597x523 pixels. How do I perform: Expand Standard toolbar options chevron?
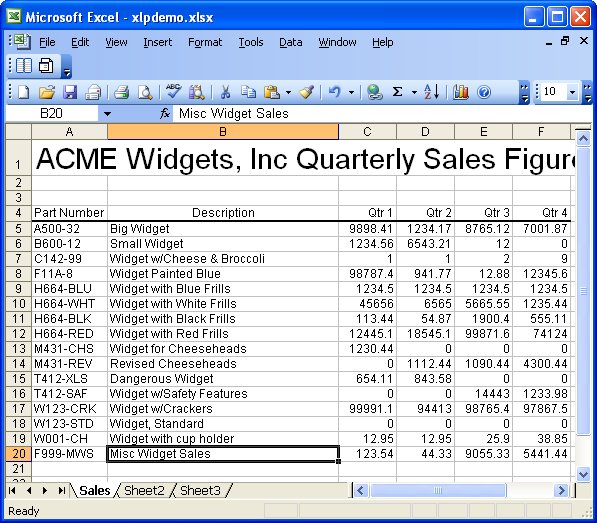(524, 92)
